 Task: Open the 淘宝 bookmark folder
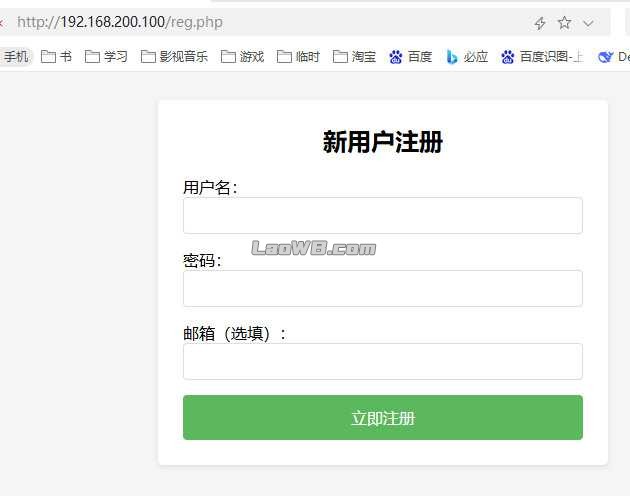click(x=355, y=57)
